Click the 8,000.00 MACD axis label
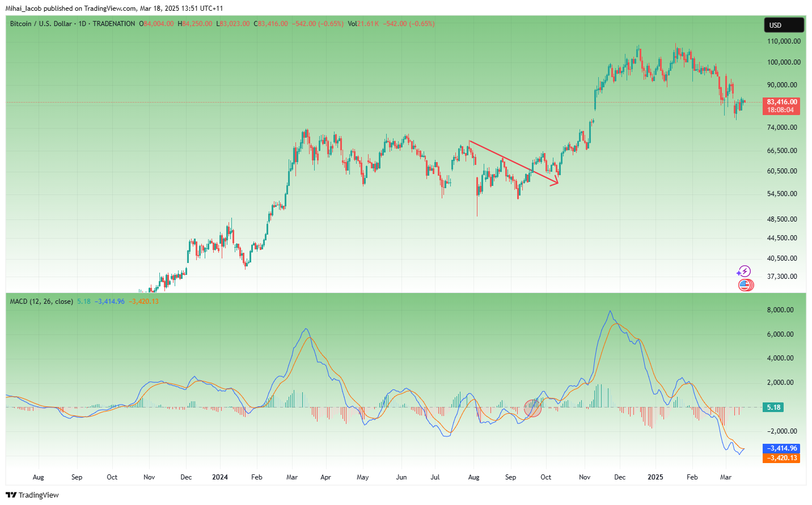The image size is (812, 505). [x=780, y=310]
